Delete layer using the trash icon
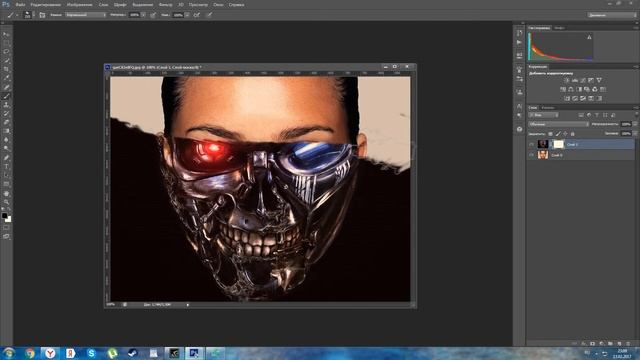Image resolution: width=640 pixels, height=360 pixels. [x=628, y=344]
